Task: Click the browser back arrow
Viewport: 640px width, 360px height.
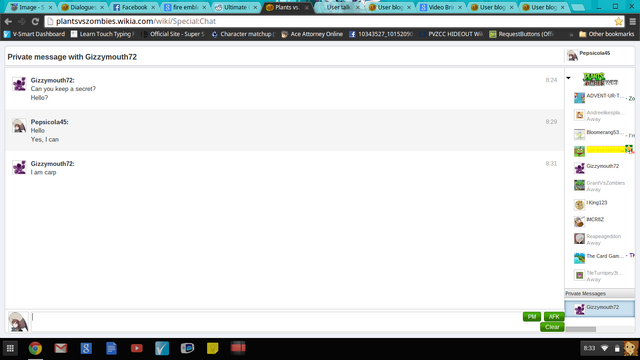Action: pyautogui.click(x=8, y=22)
